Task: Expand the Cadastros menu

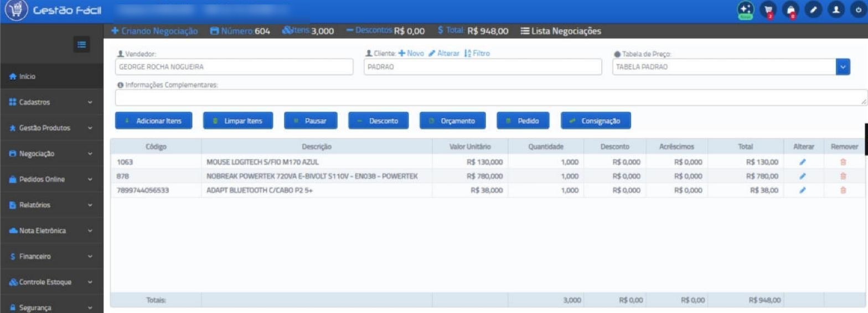Action: [x=51, y=102]
